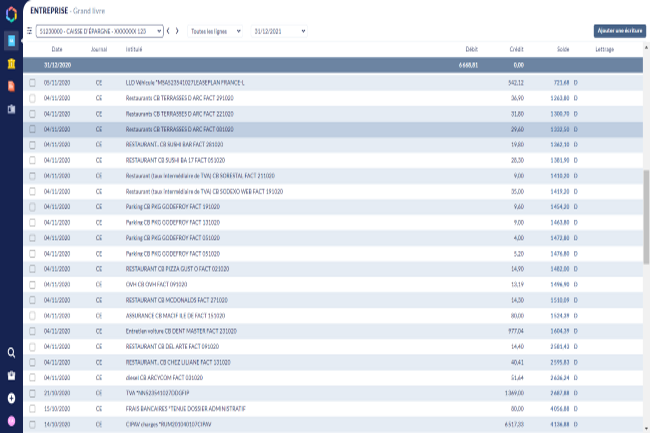Click the hexagon app logo in sidebar
The height and width of the screenshot is (433, 650).
tap(11, 13)
